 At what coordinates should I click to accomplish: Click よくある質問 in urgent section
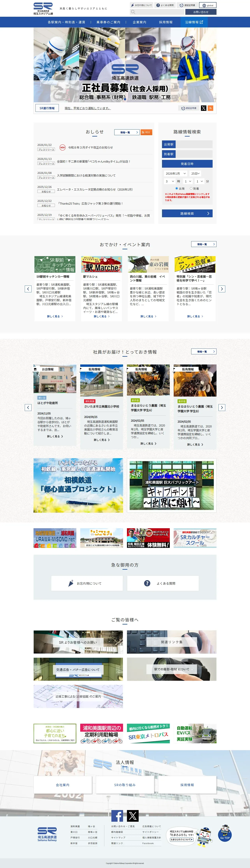[x=163, y=583]
